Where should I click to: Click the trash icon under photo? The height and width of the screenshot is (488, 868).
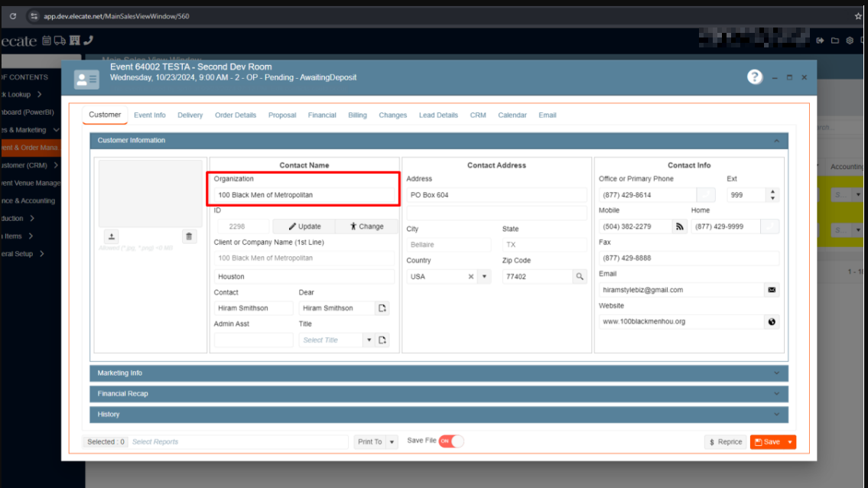pyautogui.click(x=190, y=236)
